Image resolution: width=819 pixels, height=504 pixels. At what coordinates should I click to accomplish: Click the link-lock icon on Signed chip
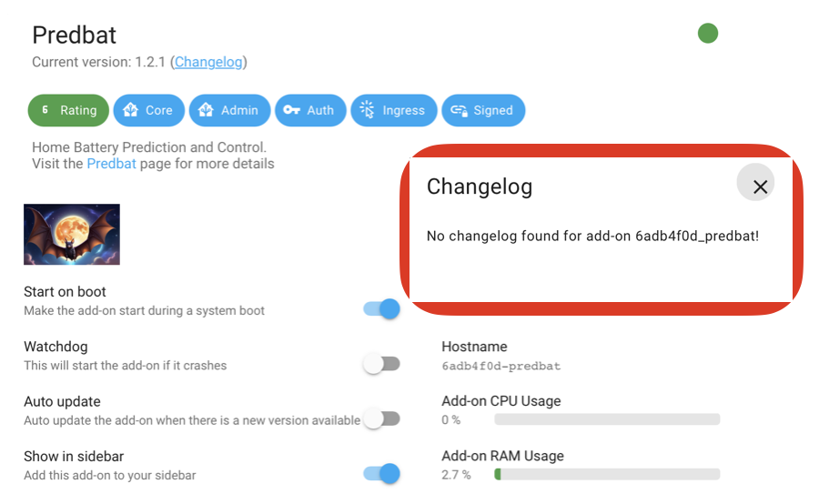click(x=460, y=110)
